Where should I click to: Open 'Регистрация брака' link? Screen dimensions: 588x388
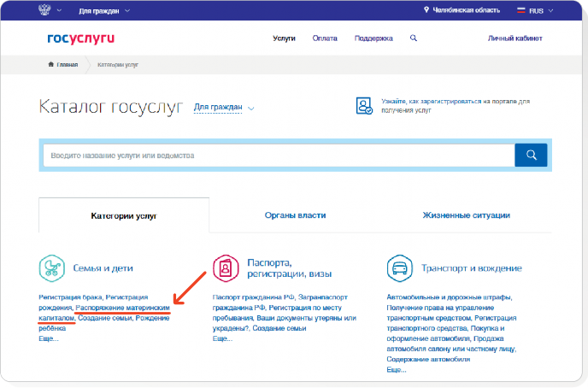(70, 297)
